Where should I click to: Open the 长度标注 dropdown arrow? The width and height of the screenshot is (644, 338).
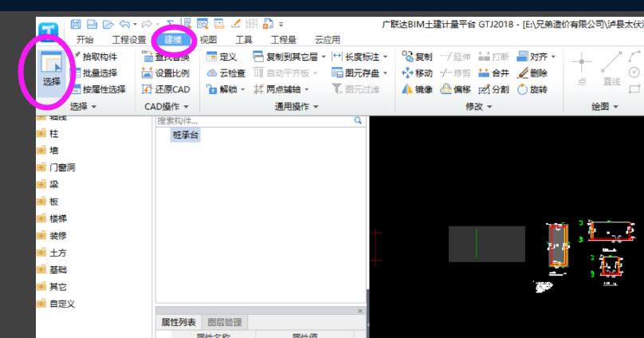(x=385, y=57)
